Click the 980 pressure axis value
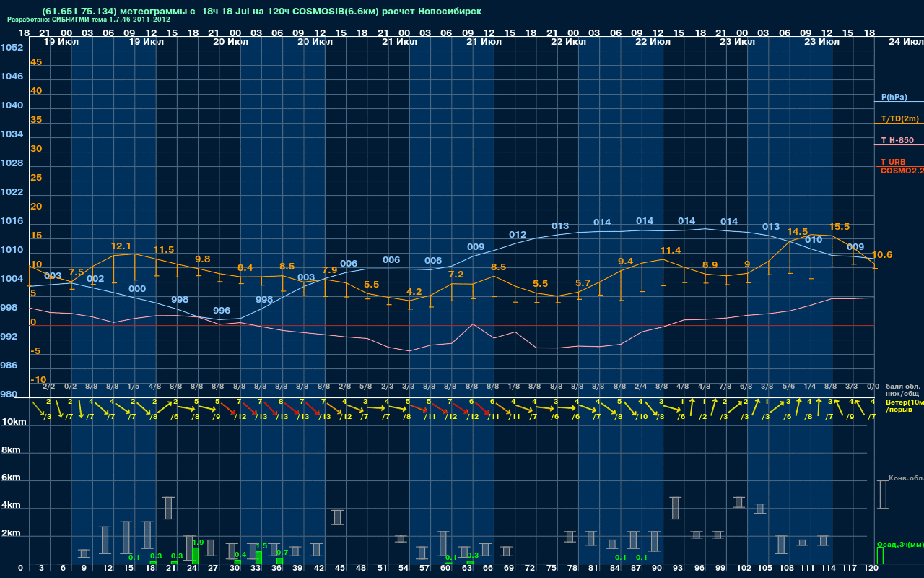The height and width of the screenshot is (578, 924). pos(9,394)
